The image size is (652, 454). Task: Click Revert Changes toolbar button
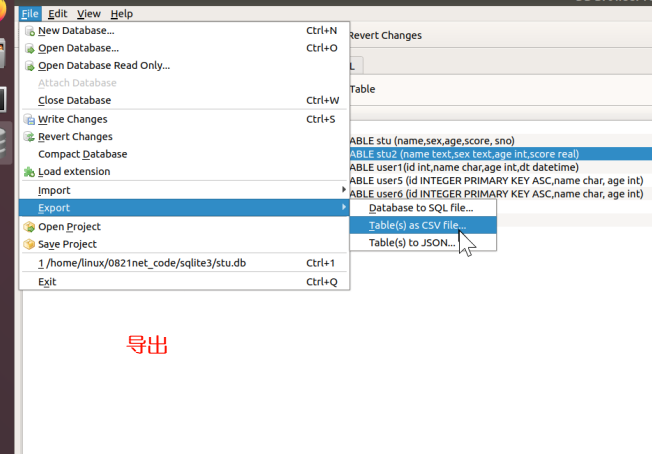point(385,35)
